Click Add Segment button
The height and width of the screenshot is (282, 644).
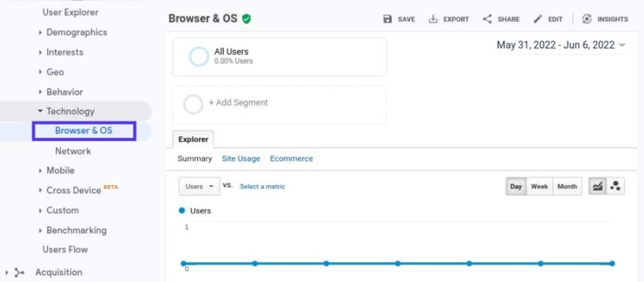click(238, 103)
